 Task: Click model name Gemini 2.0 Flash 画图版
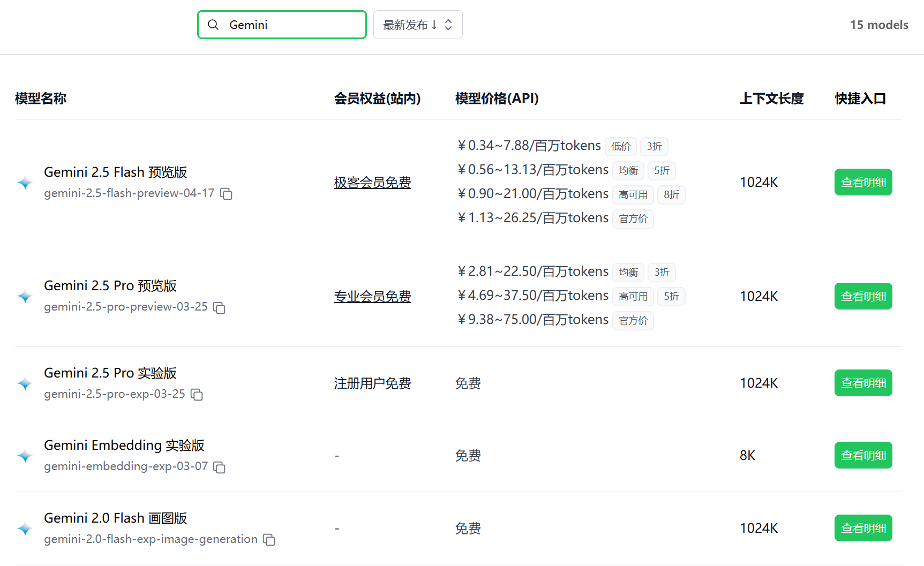coord(116,518)
